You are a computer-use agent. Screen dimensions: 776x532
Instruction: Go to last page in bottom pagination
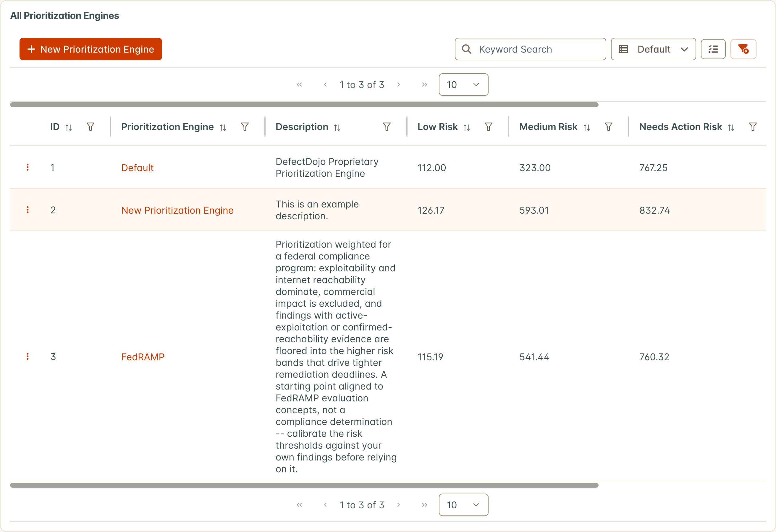click(424, 505)
